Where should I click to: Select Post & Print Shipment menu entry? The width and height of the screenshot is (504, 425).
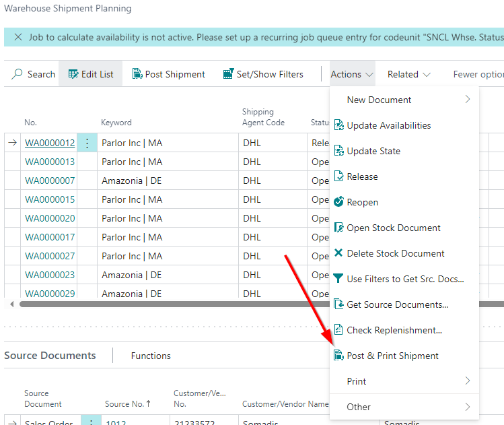tap(392, 356)
